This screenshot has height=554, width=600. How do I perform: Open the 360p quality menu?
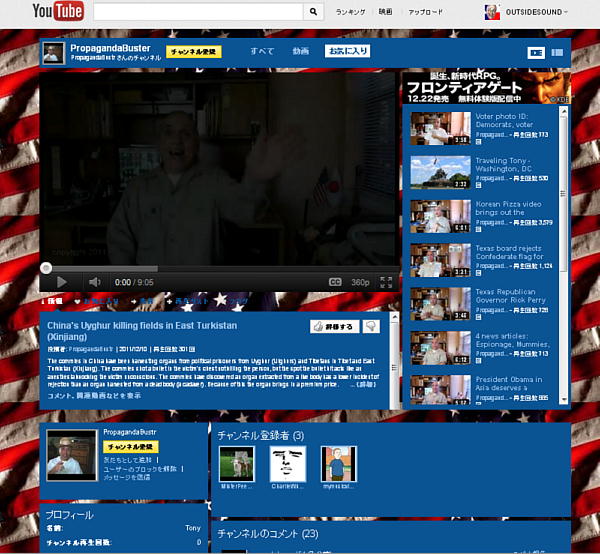click(360, 282)
